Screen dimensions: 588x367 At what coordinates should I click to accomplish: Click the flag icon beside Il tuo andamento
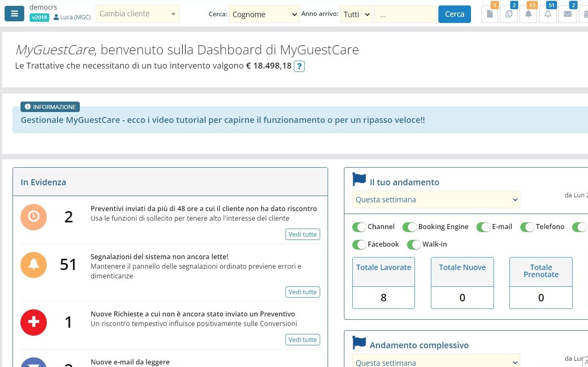(359, 179)
